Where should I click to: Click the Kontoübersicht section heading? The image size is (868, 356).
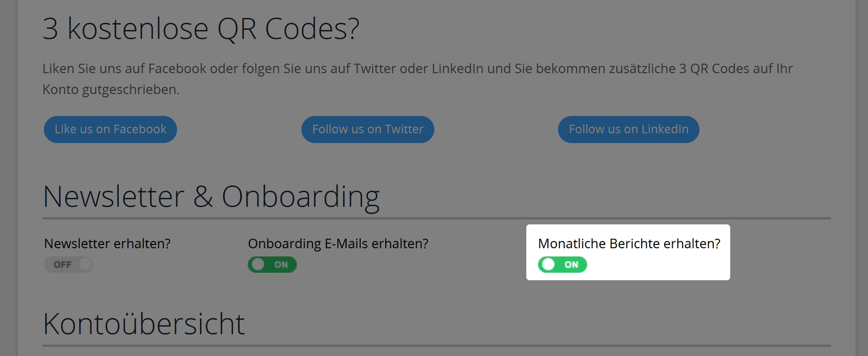[144, 323]
